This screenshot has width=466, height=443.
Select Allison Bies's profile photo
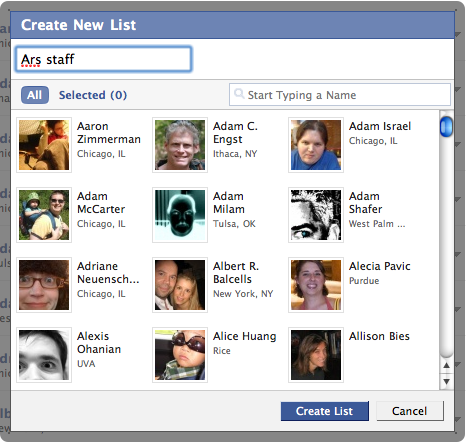coord(316,355)
